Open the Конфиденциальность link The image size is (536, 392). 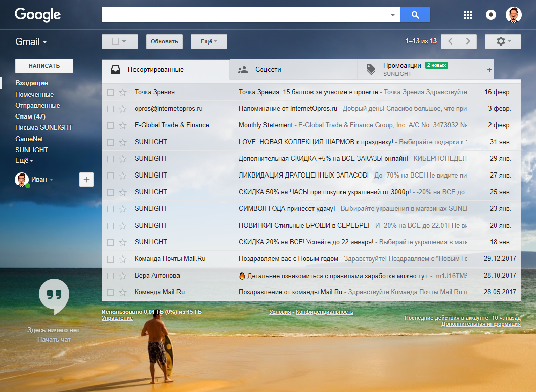(x=324, y=312)
